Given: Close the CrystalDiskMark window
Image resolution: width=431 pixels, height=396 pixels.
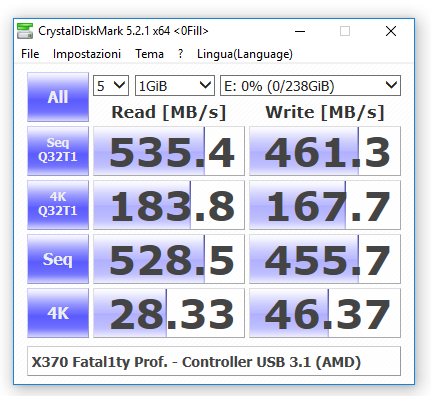Looking at the screenshot, I should coord(391,31).
